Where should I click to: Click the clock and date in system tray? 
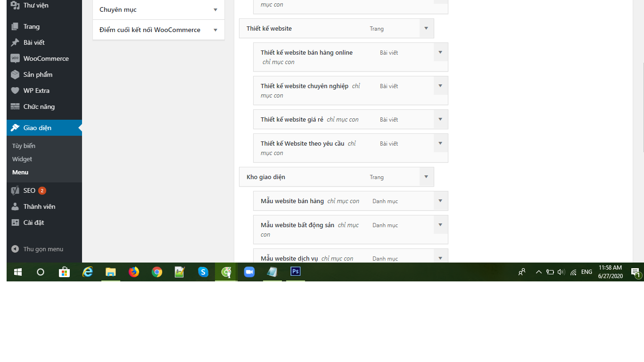(x=610, y=272)
